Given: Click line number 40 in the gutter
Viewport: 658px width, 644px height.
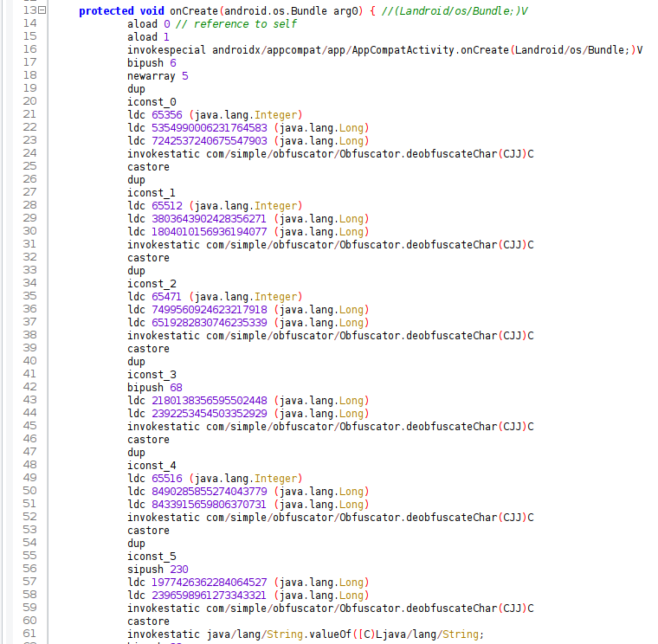Looking at the screenshot, I should [28, 361].
